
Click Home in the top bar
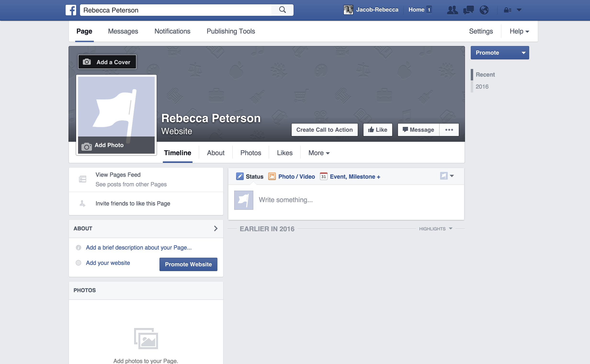[x=416, y=10]
